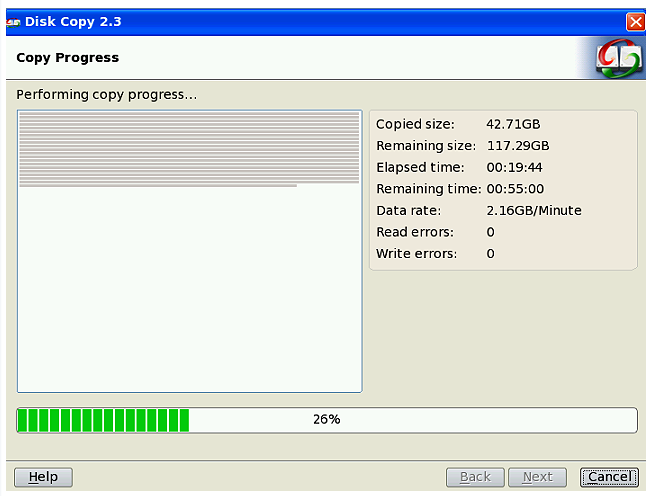
Task: Click the Disk Copy title bar icon
Action: (13, 22)
